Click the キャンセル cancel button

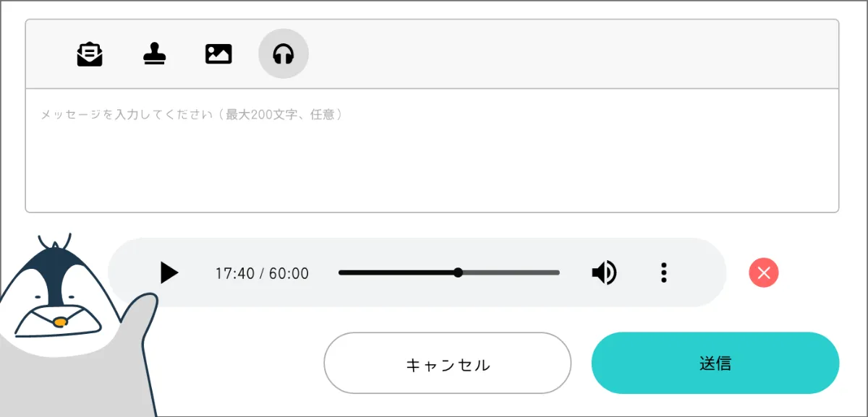[447, 364]
